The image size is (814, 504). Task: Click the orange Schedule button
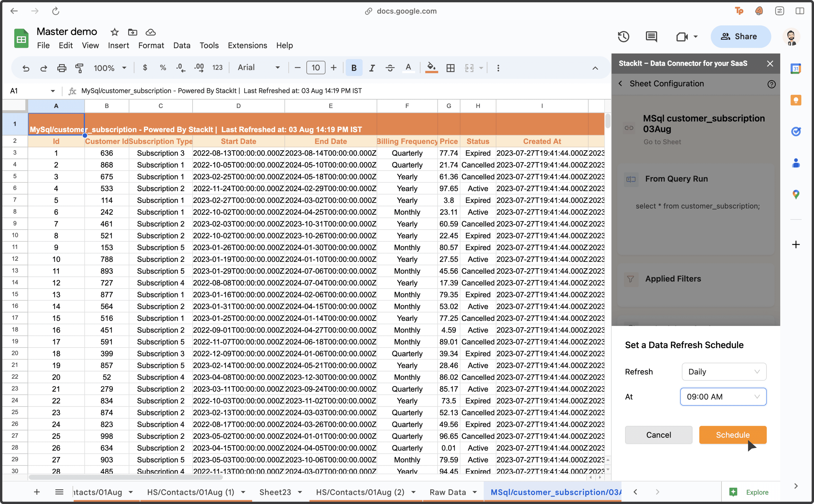(733, 435)
